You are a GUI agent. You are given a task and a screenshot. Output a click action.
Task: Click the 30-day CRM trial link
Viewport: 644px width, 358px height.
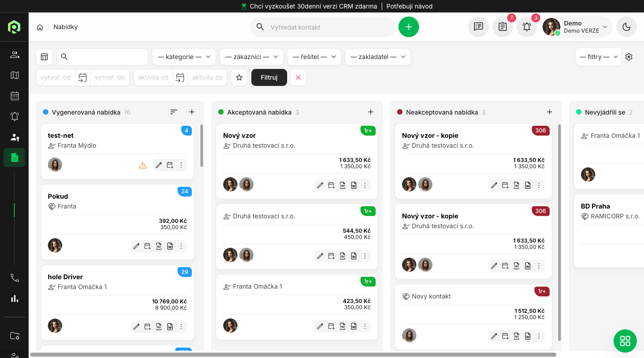pos(313,6)
